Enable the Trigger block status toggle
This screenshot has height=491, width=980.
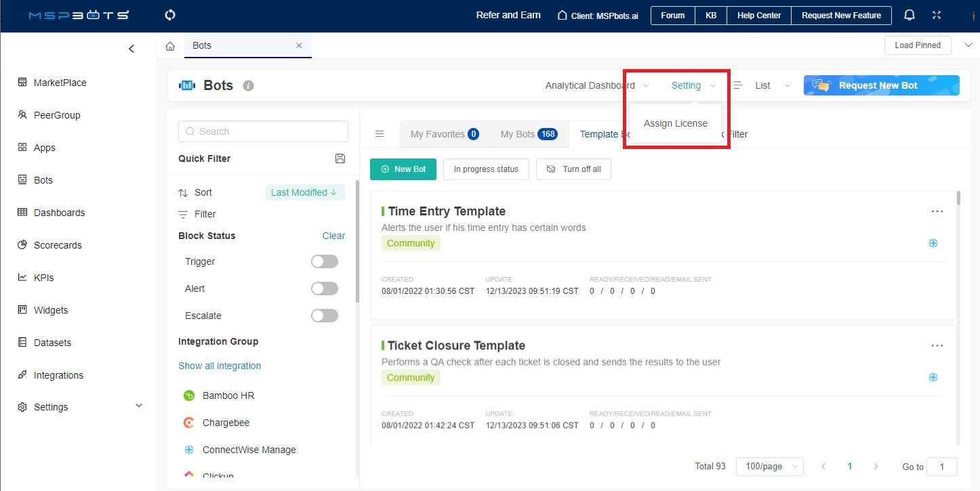point(324,261)
